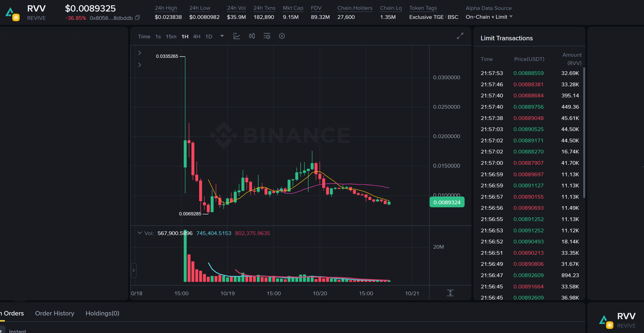Click the 0.0069285 low price marker
This screenshot has width=644, height=333.
(190, 214)
